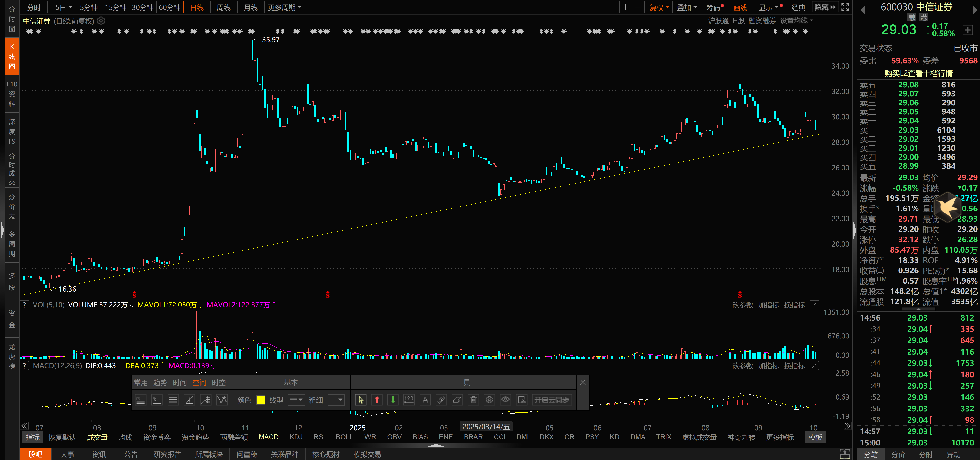Click the trash delete-all drawings icon
Image resolution: width=980 pixels, height=460 pixels.
click(473, 400)
